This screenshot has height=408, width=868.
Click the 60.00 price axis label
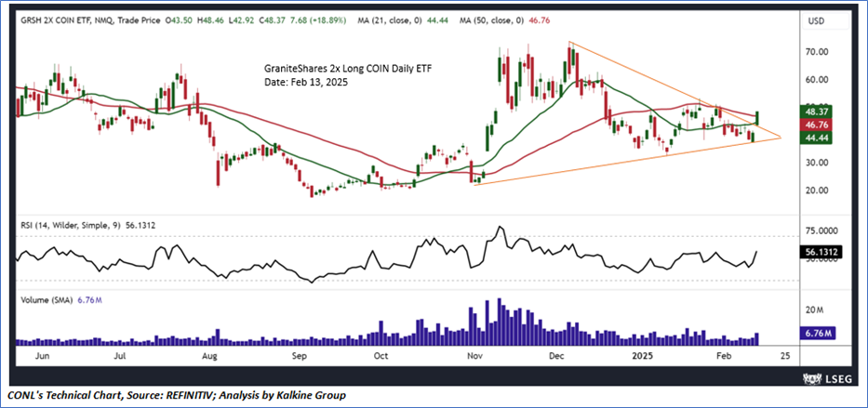[x=816, y=80]
